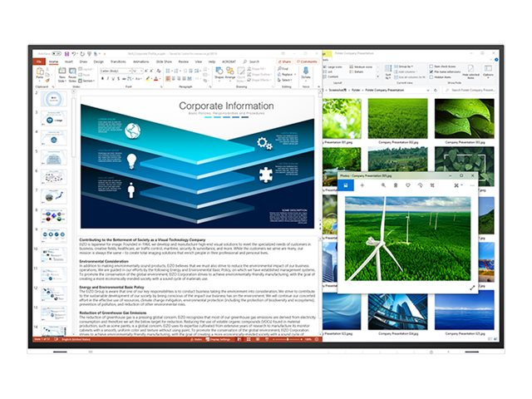Image resolution: width=532 pixels, height=399 pixels.
Task: Enable the Item check boxes option
Action: click(x=431, y=66)
